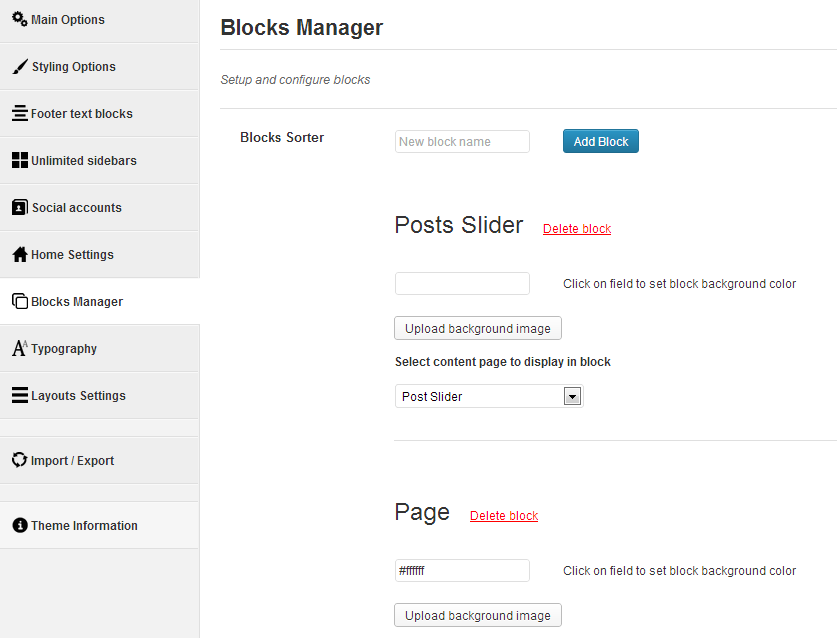Viewport: 837px width, 638px height.
Task: Click the gears icon beside Main Options
Action: pyautogui.click(x=19, y=19)
